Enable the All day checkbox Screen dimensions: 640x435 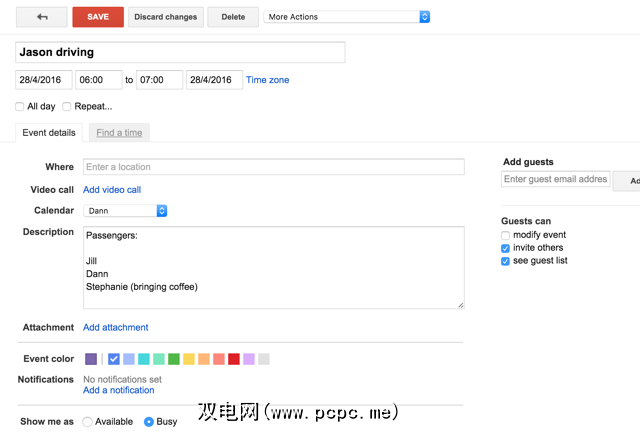[x=21, y=106]
